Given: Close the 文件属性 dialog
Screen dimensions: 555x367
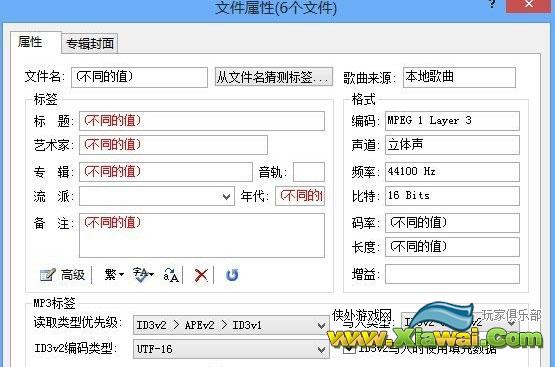Looking at the screenshot, I should 529,5.
